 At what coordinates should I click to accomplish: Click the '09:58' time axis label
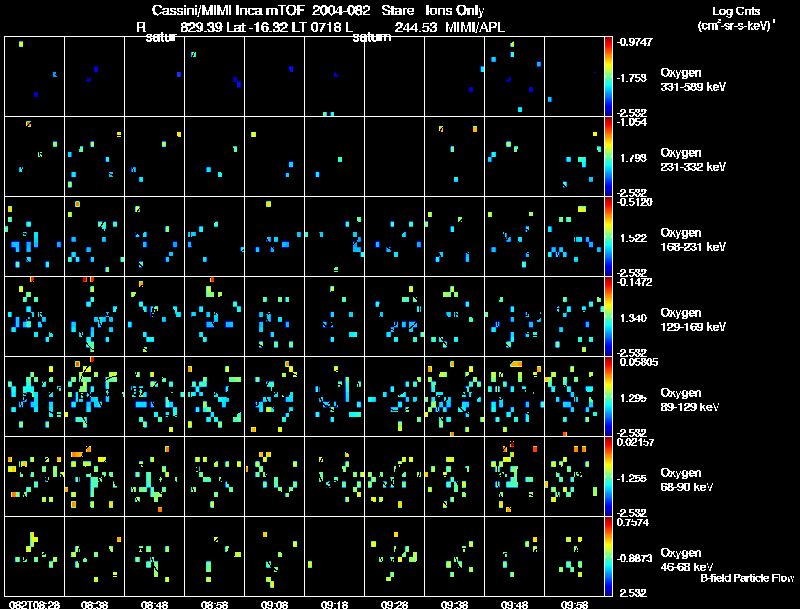(x=574, y=604)
